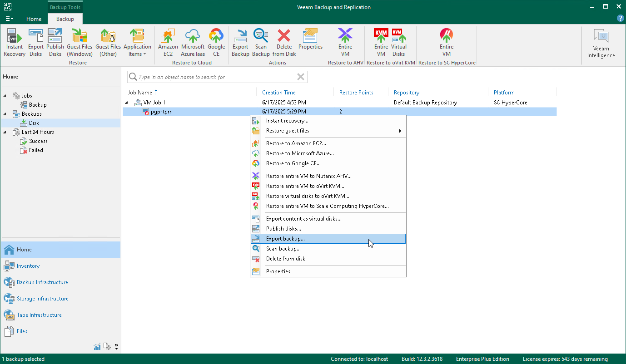
Task: Sort by Platform column header
Action: (504, 93)
